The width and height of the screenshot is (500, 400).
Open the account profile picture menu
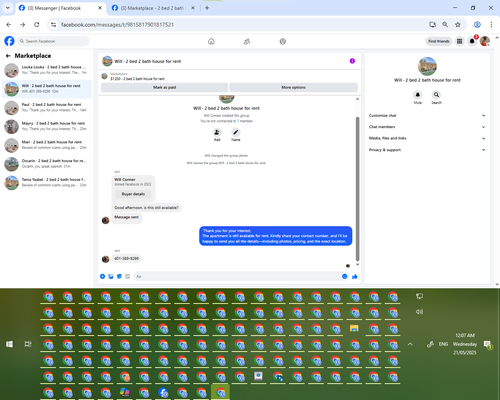coord(485,41)
